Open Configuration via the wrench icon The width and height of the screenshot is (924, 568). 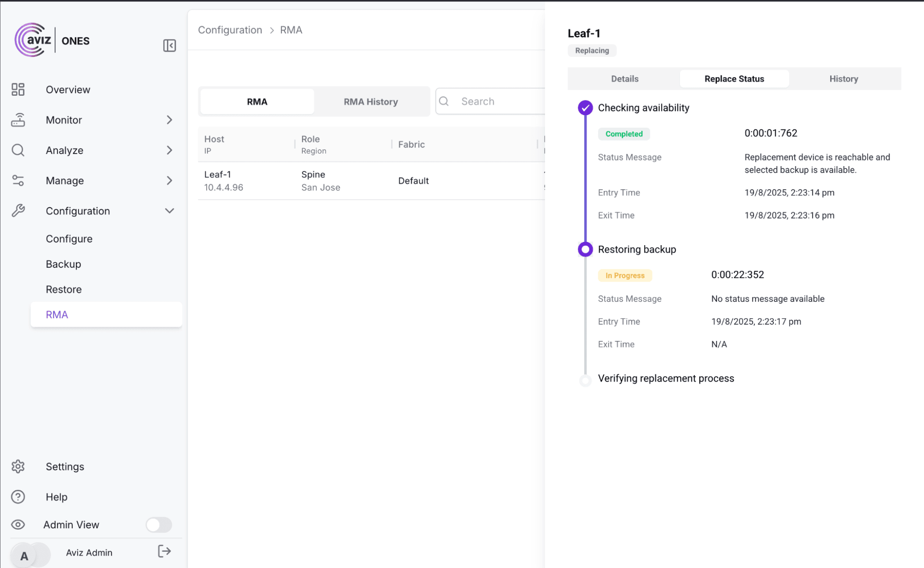18,210
